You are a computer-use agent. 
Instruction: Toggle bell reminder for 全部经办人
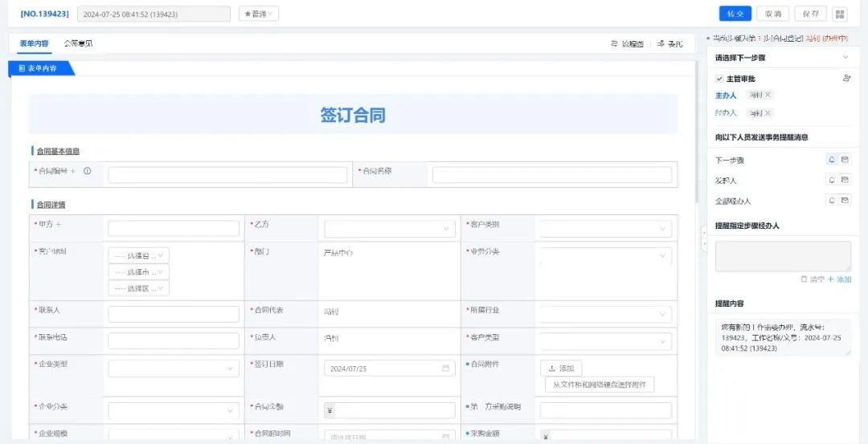pyautogui.click(x=832, y=200)
